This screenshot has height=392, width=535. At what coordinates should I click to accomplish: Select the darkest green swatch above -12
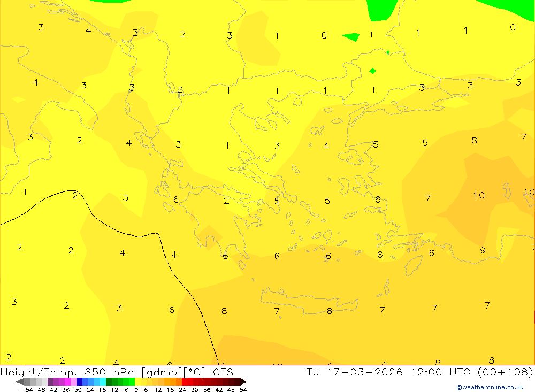pyautogui.click(x=109, y=381)
